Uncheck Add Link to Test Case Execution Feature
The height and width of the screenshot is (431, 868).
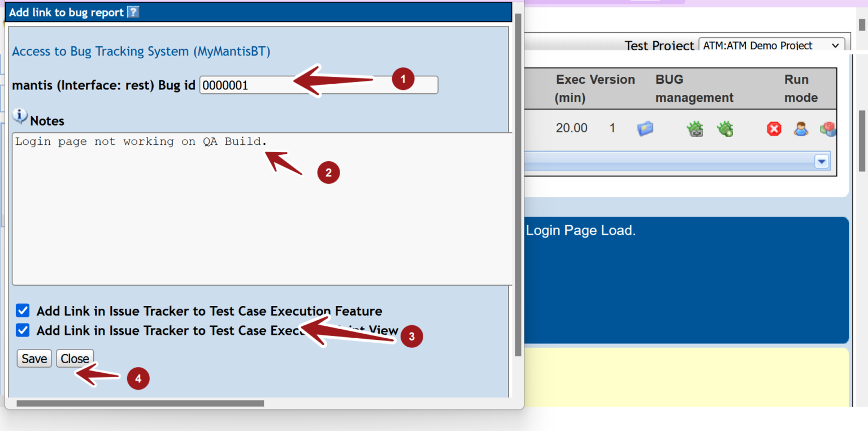22,311
